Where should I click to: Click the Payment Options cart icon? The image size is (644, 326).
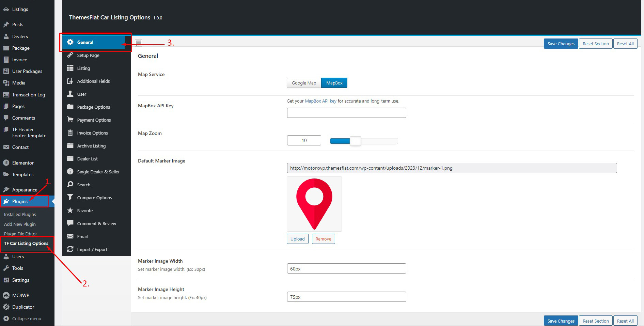tap(70, 120)
